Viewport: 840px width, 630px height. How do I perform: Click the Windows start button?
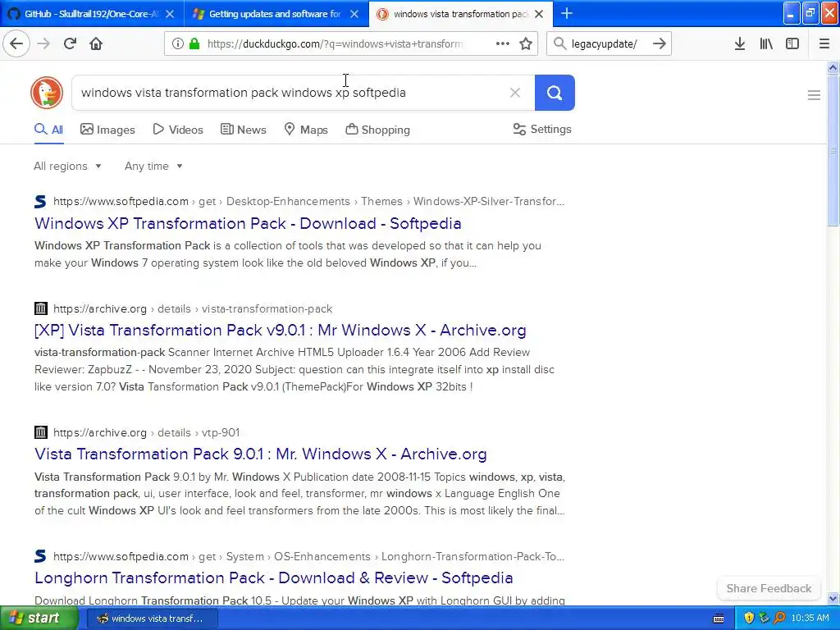(39, 619)
